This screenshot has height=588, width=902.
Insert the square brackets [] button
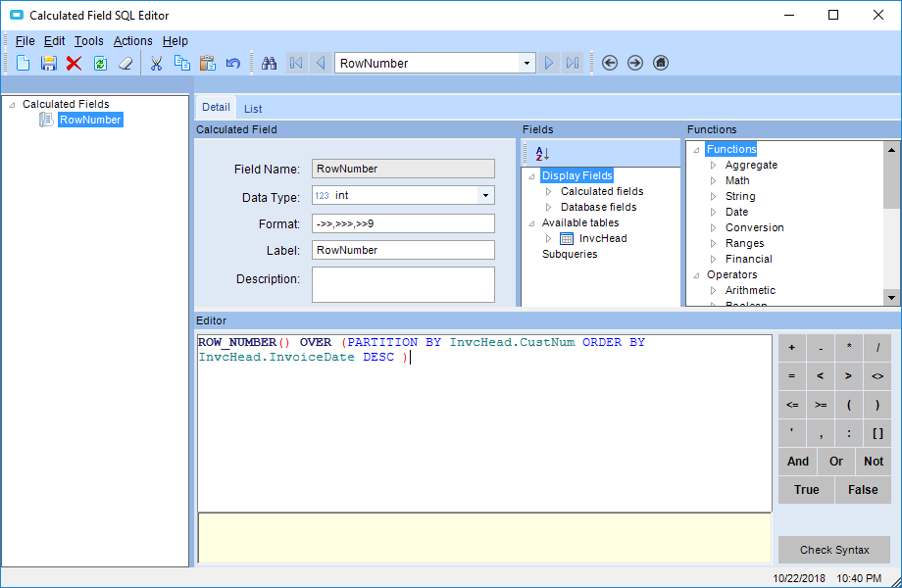tap(877, 433)
